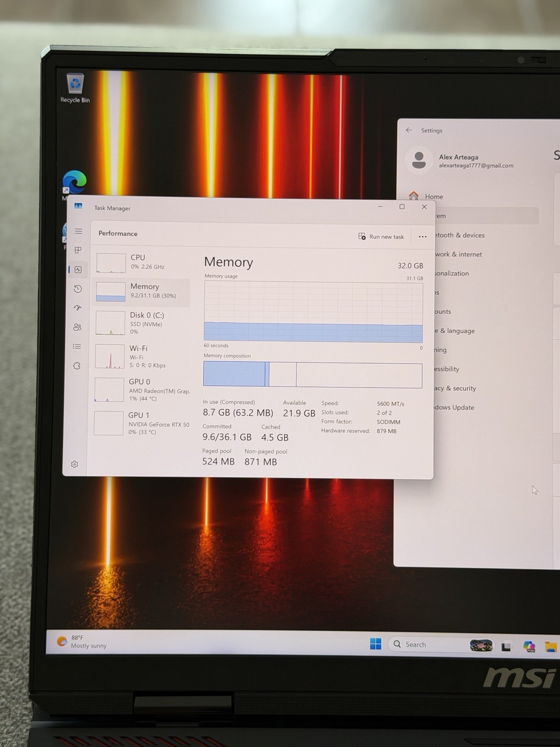Open Startup apps page icon

[78, 308]
